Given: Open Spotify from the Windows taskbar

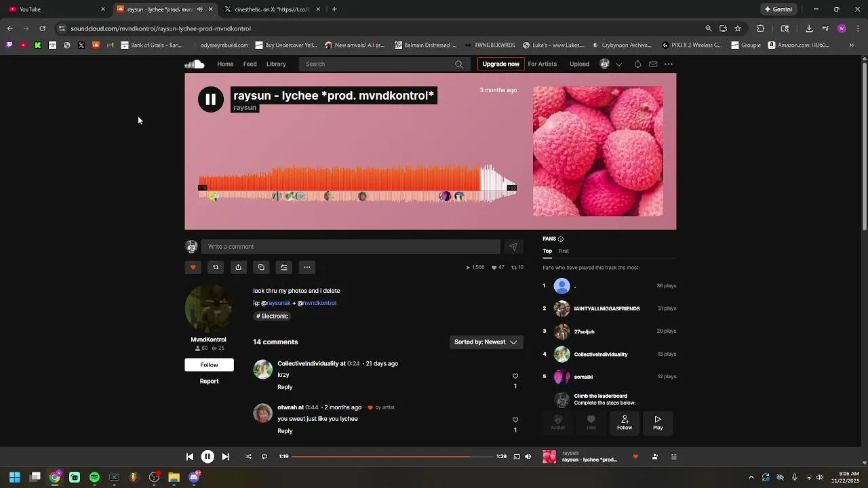Looking at the screenshot, I should (94, 477).
